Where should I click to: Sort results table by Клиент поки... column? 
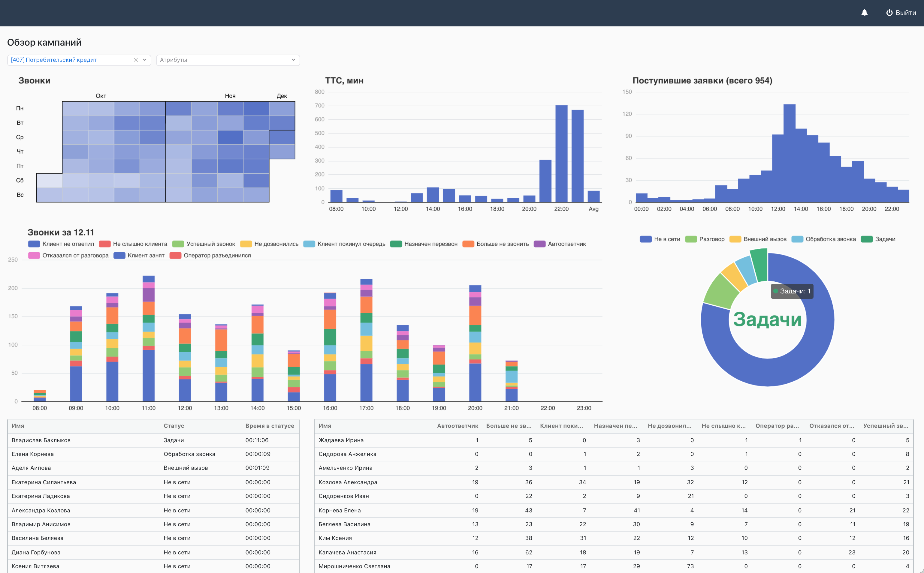pyautogui.click(x=562, y=426)
